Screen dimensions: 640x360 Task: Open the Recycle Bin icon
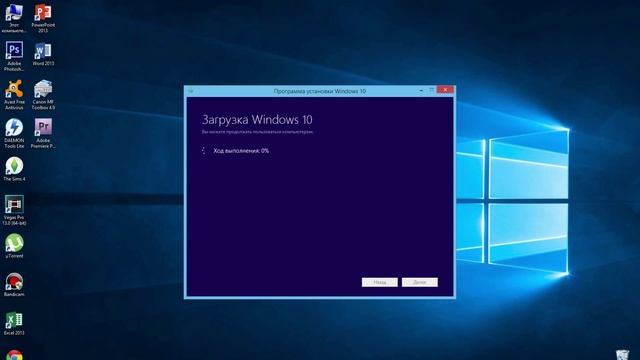click(x=622, y=354)
